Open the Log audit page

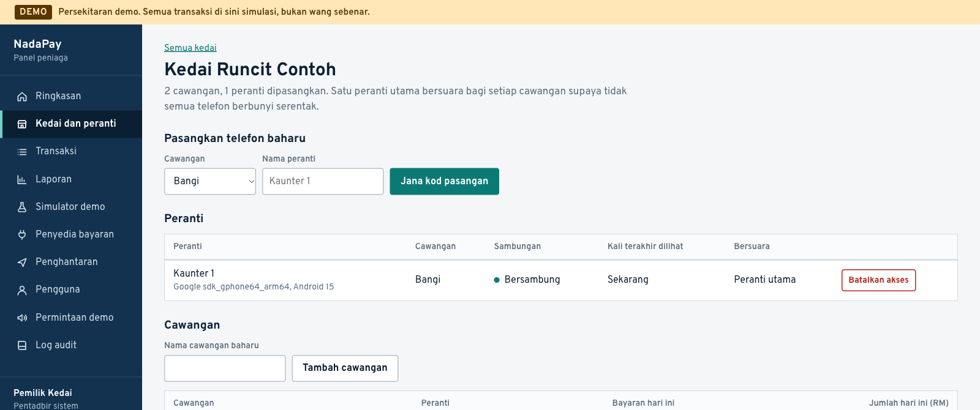point(71,345)
